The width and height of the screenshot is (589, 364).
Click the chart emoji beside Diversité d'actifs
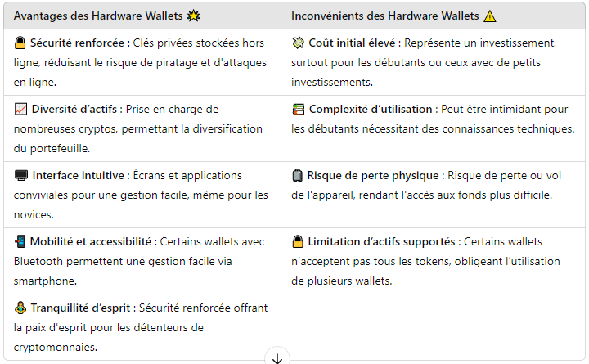tap(20, 110)
